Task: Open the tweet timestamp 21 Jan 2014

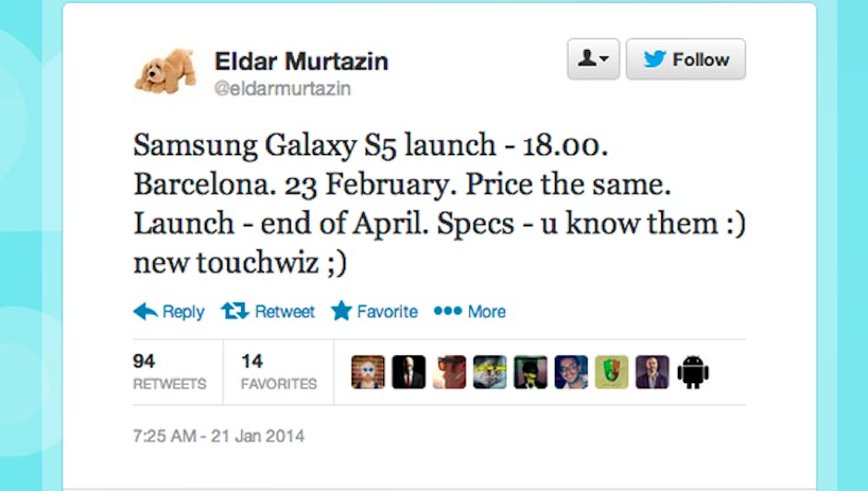Action: (x=219, y=436)
